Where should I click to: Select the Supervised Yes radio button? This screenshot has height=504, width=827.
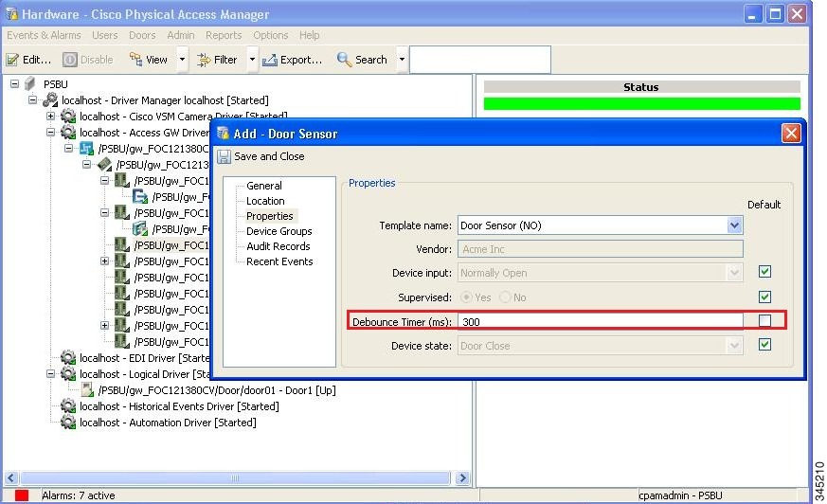[x=466, y=297]
